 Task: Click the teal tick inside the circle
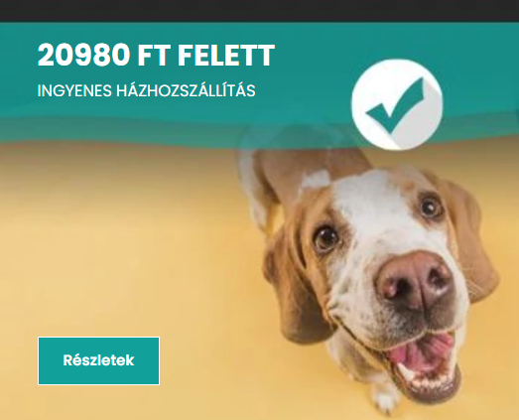click(x=396, y=105)
